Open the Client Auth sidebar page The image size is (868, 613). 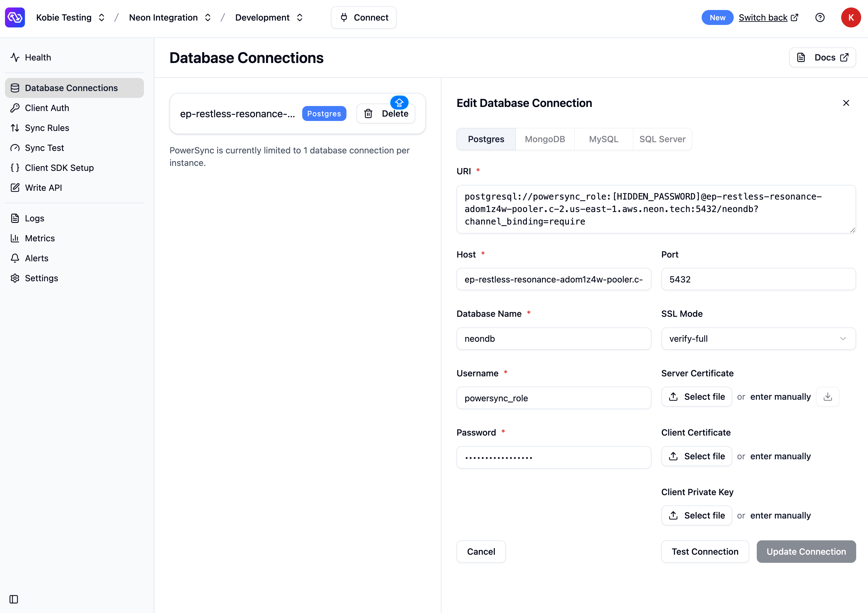click(74, 108)
